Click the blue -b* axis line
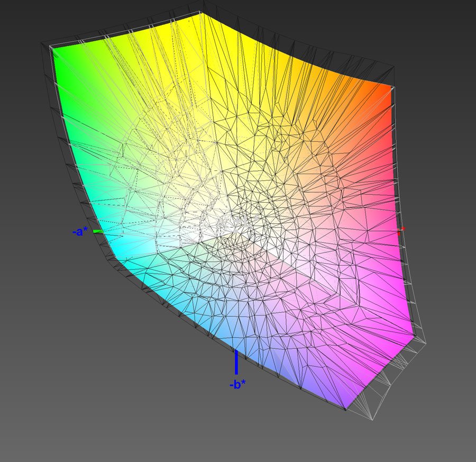 point(236,362)
